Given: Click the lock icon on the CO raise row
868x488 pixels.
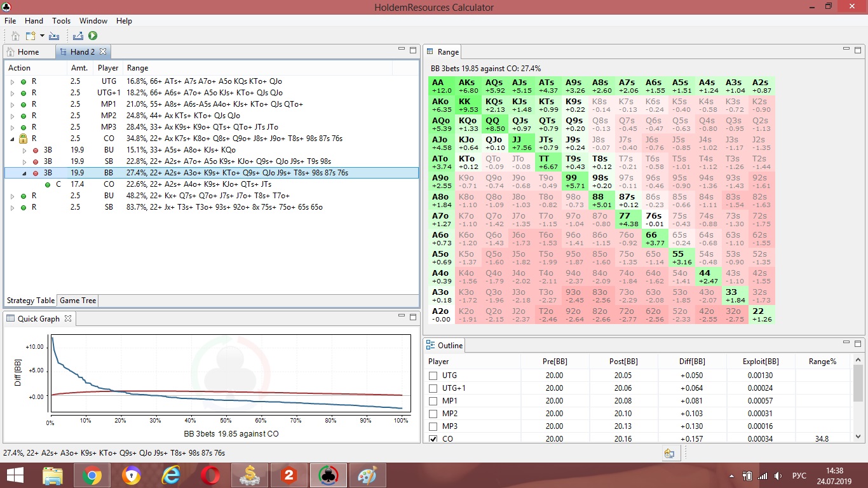Looking at the screenshot, I should (23, 138).
